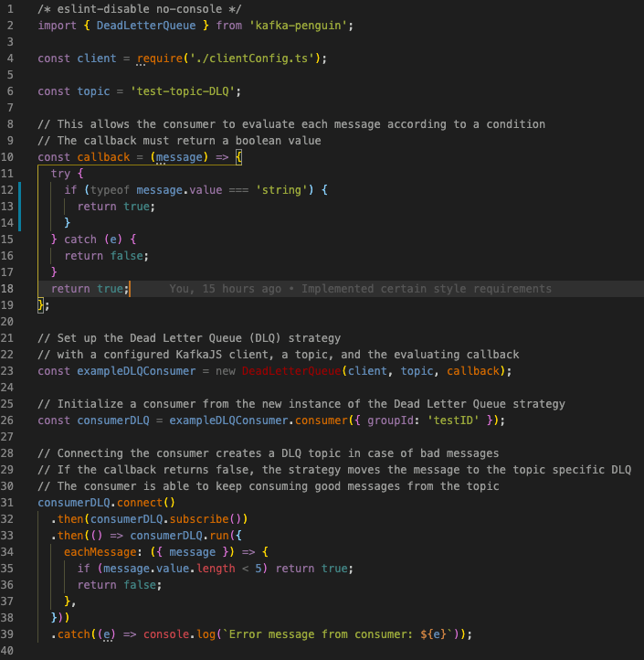Screen dimensions: 644x660
Task: Click the eslint-disable comment on line 1
Action: point(140,9)
